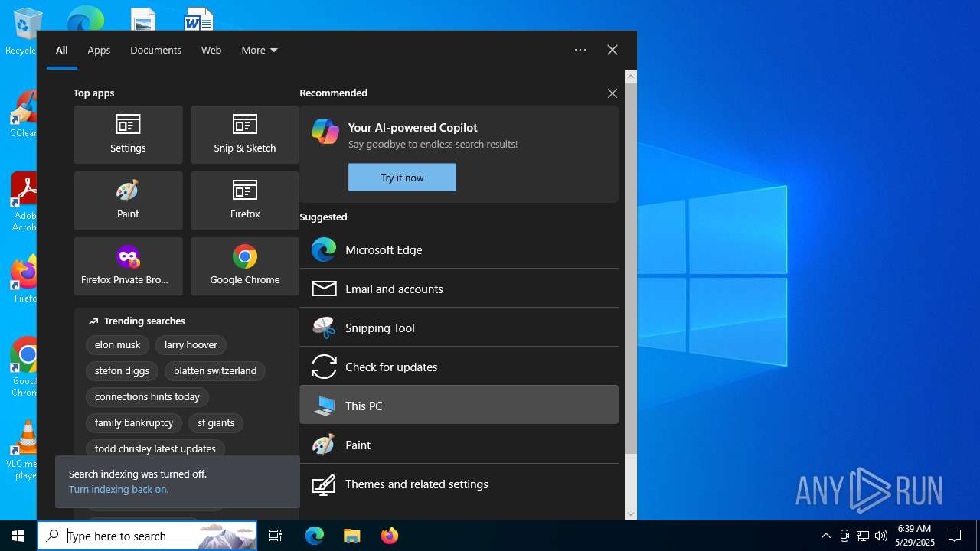This screenshot has height=551, width=980.
Task: Click the scrollbar up arrow
Action: [x=631, y=77]
